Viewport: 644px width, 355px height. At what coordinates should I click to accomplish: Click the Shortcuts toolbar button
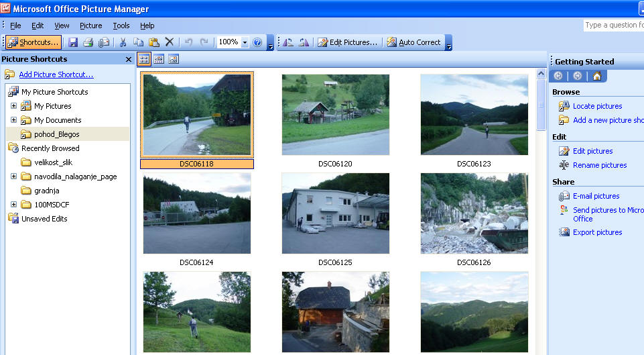pos(34,42)
